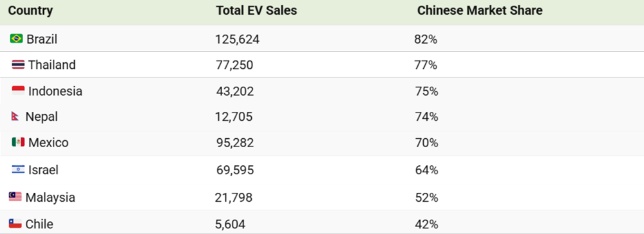This screenshot has height=234, width=644.
Task: Click the Israel flag icon
Action: click(x=18, y=169)
